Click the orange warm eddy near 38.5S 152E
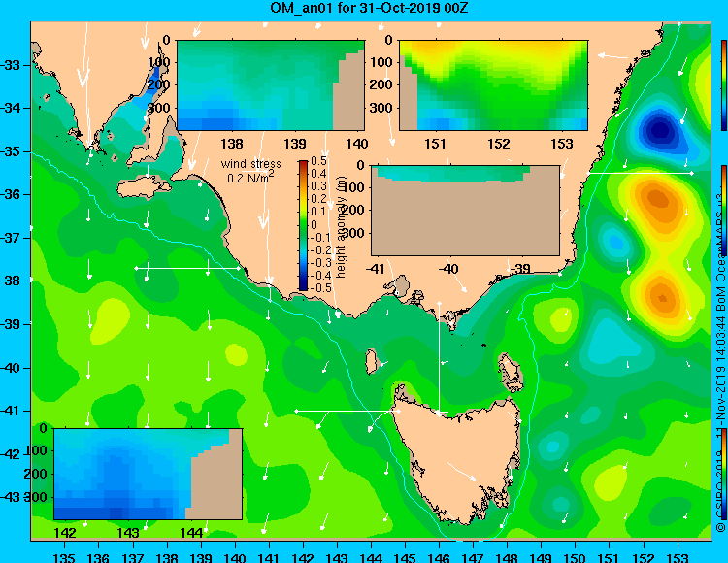The height and width of the screenshot is (563, 728). coord(663,297)
